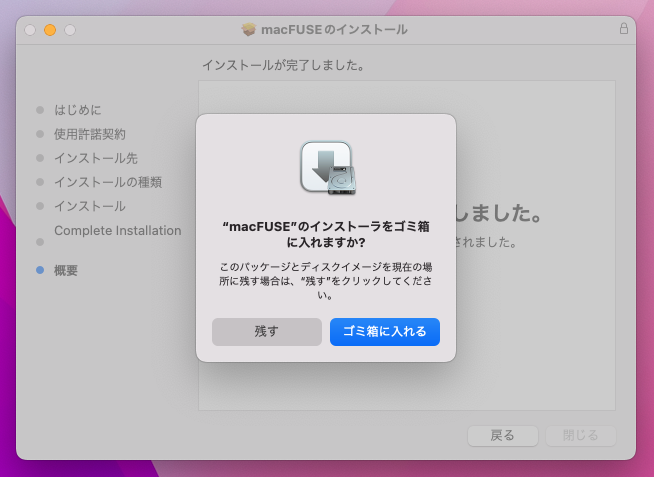Click the installer disk icon in the dialog
Image resolution: width=654 pixels, height=477 pixels.
(x=326, y=168)
